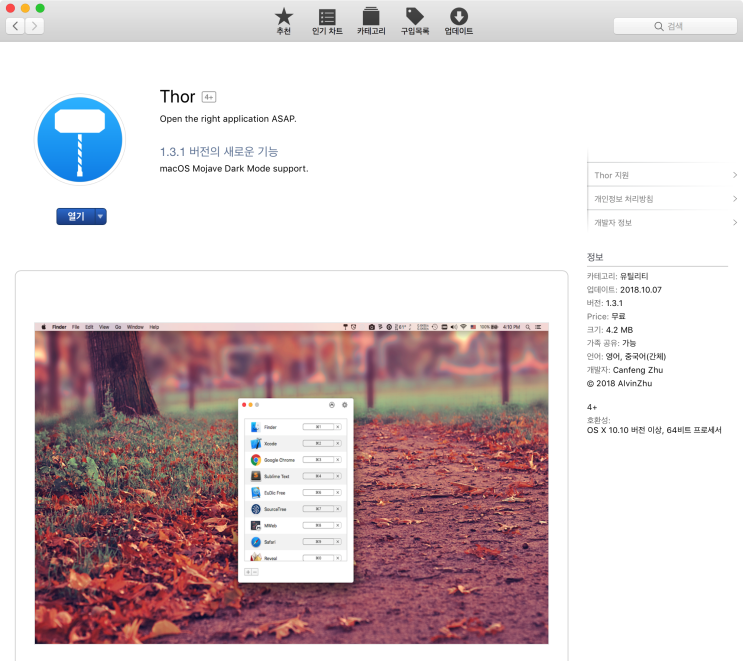
Task: Click the green full-screen window button
Action: point(40,8)
